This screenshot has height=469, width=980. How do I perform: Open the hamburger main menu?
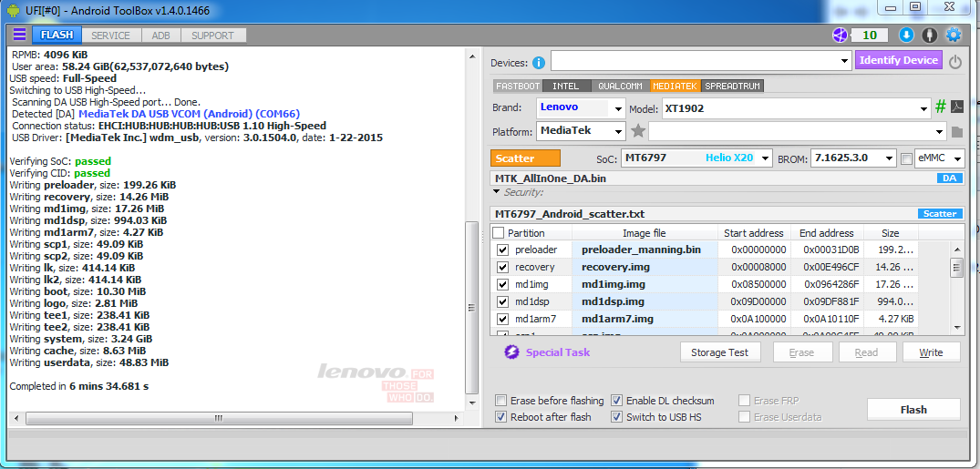19,35
